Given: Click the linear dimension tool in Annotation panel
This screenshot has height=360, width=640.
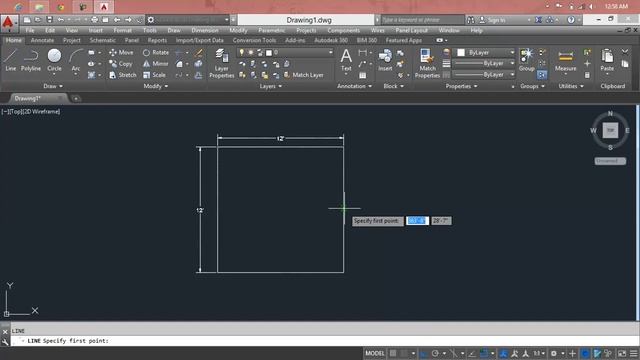Looking at the screenshot, I should tap(362, 53).
